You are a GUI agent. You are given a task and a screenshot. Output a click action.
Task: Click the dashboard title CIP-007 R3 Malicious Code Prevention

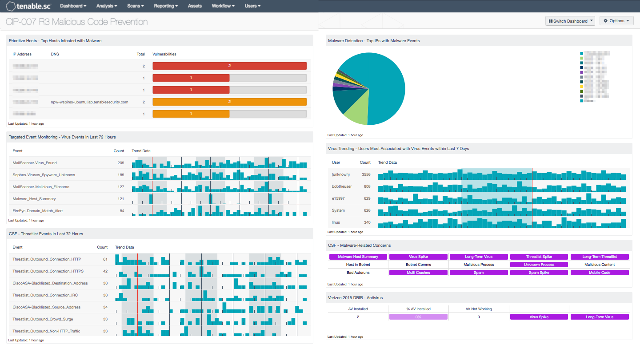76,22
